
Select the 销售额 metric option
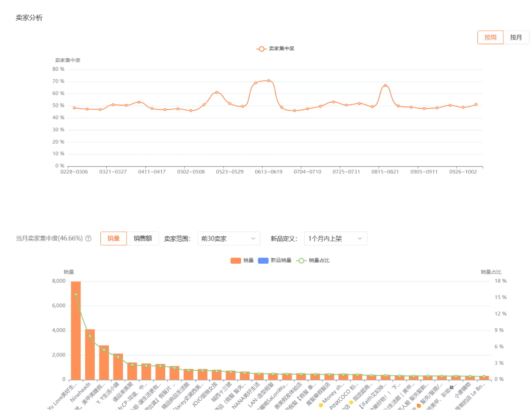coord(142,239)
